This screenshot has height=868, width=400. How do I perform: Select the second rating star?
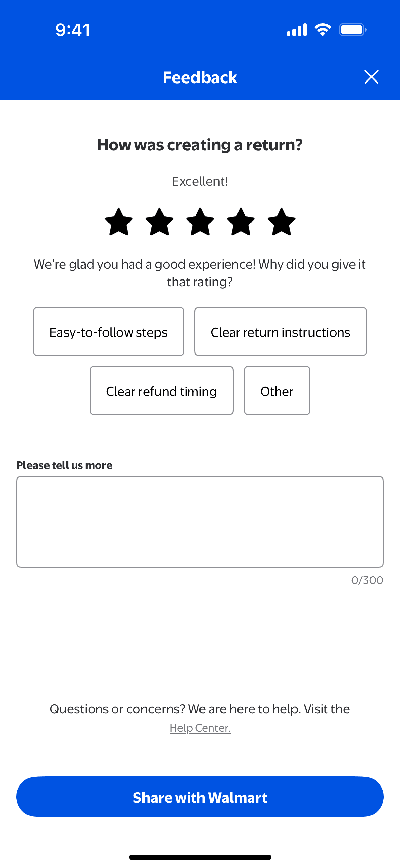pos(159,222)
